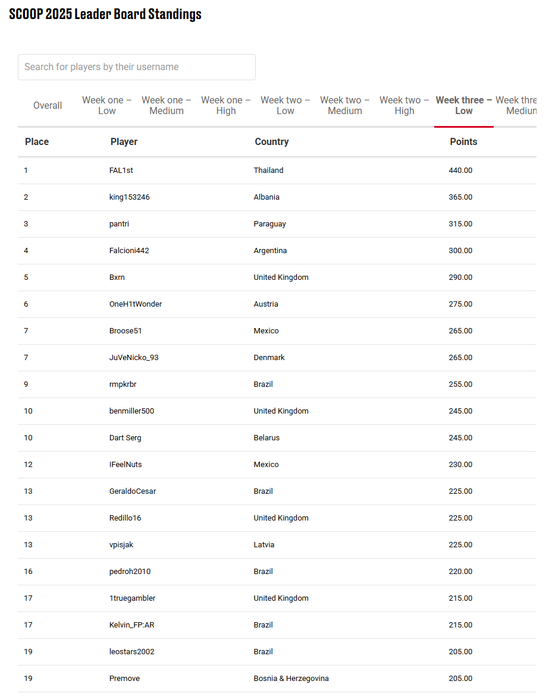
Task: Switch to the Overall tab
Action: tap(48, 105)
